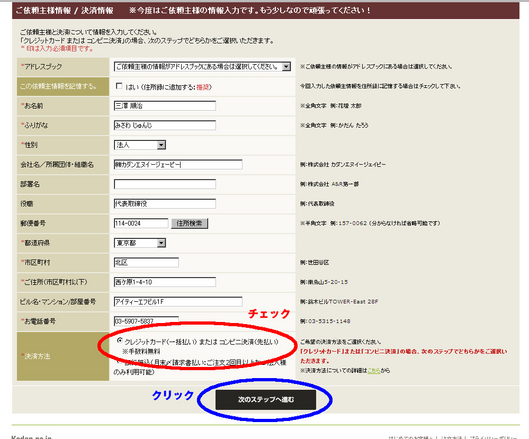Click the 役職 input field
Viewport: 529px width, 439px height.
[x=165, y=203]
